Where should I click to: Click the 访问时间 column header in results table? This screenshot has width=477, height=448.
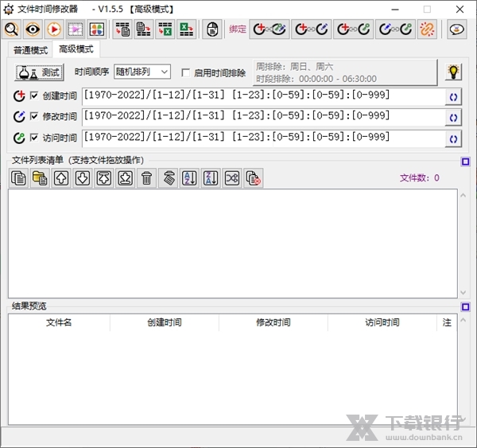pos(382,322)
